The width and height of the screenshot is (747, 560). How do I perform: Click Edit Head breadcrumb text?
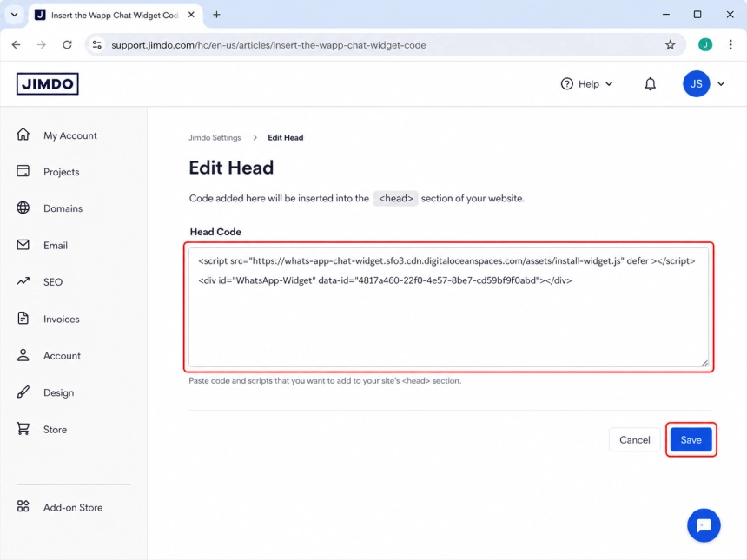(x=286, y=138)
